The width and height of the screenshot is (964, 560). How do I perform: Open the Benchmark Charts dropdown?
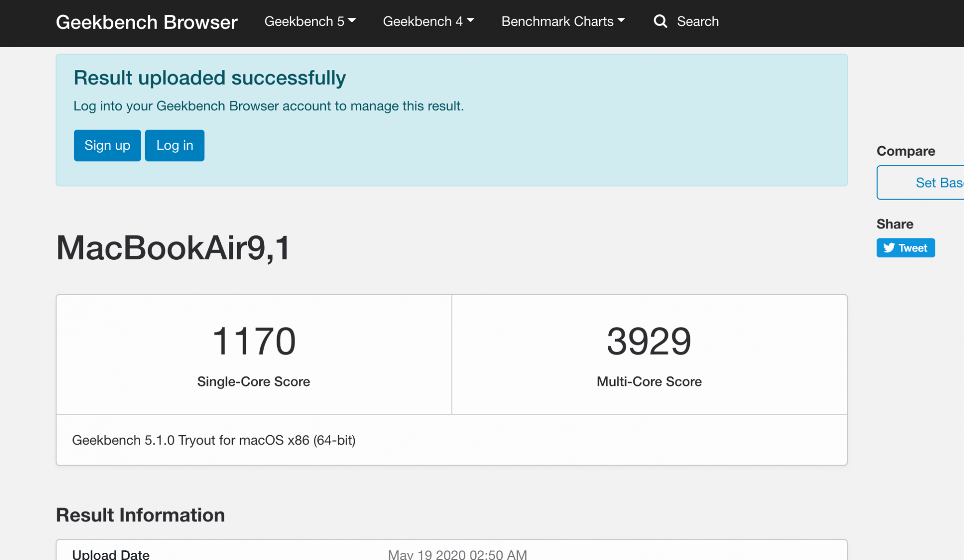click(562, 21)
